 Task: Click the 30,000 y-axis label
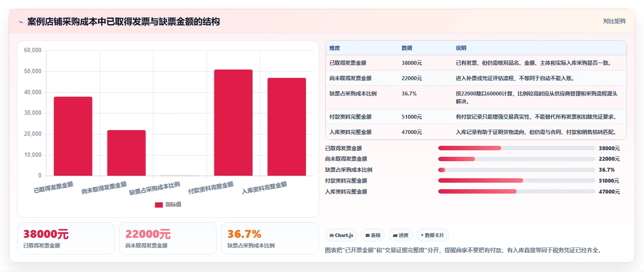tap(33, 113)
